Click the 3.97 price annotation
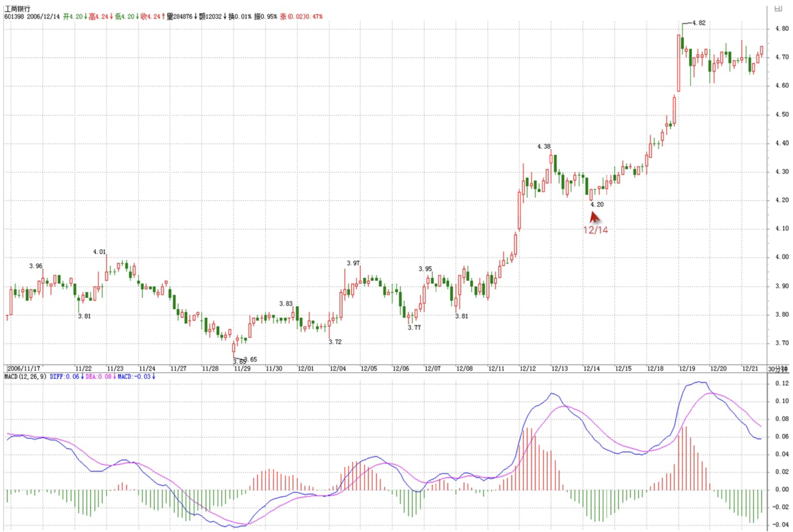 tap(353, 263)
